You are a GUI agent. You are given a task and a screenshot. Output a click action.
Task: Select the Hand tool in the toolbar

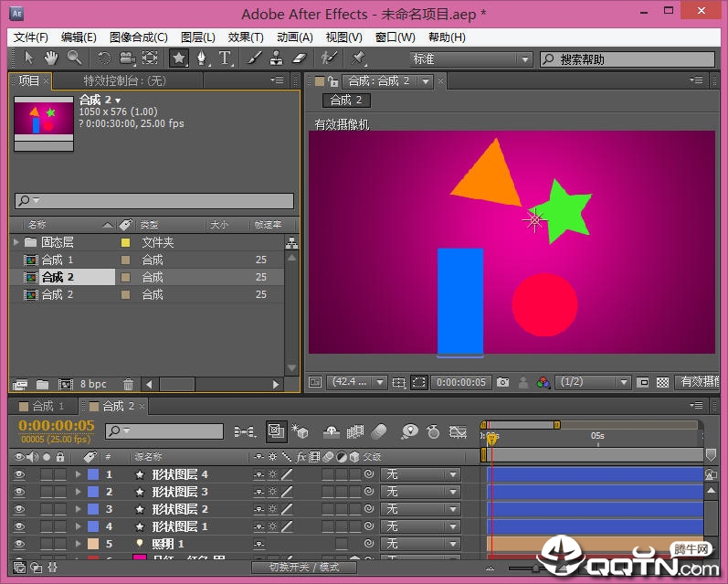point(51,58)
